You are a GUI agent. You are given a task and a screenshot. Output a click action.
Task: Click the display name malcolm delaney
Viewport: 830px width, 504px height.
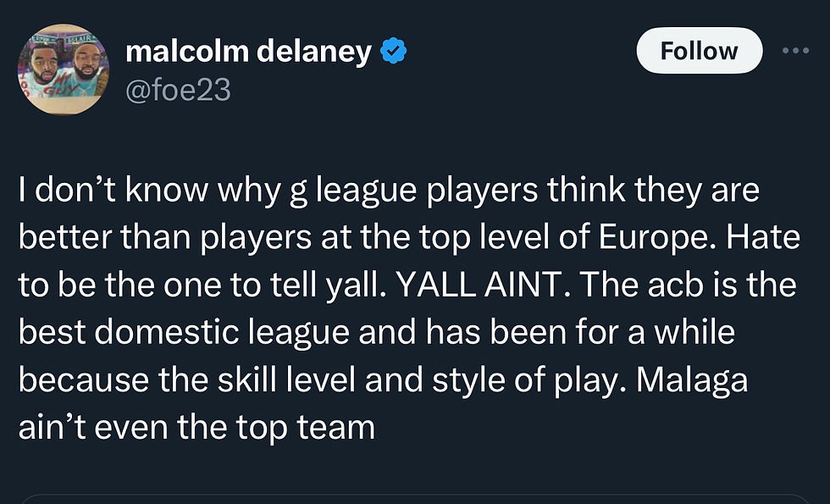click(x=248, y=53)
